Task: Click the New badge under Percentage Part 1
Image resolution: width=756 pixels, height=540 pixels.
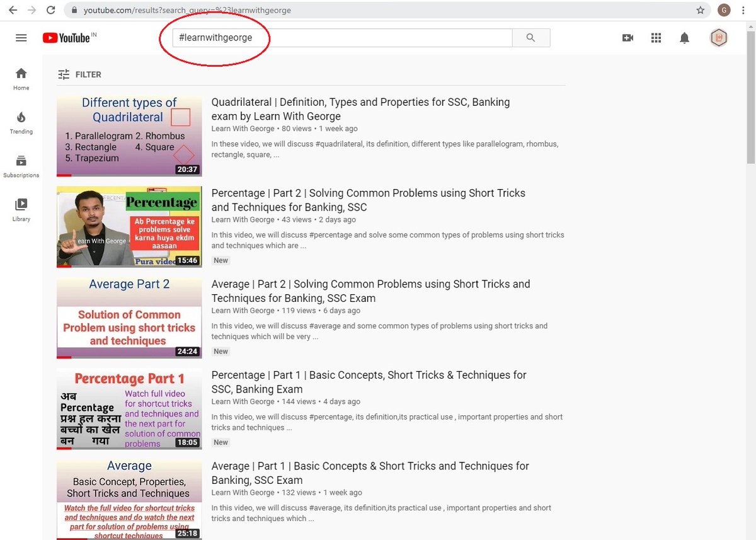Action: tap(220, 442)
